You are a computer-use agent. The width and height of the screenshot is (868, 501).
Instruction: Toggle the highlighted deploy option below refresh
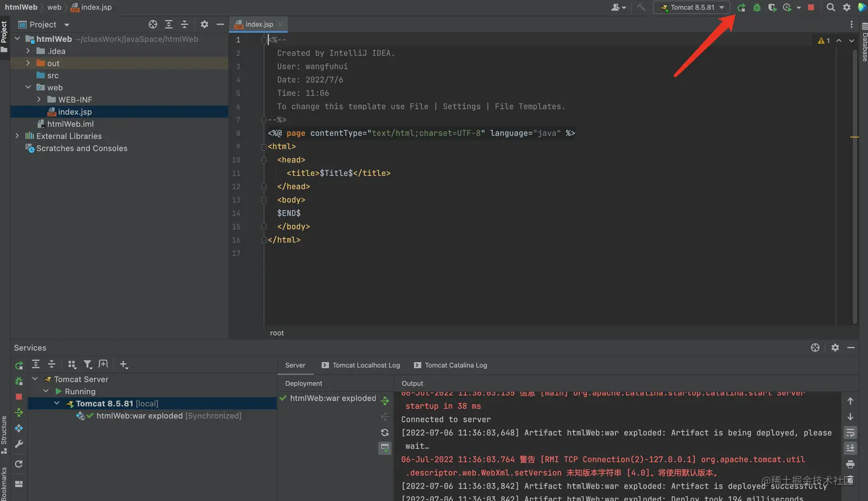[385, 448]
